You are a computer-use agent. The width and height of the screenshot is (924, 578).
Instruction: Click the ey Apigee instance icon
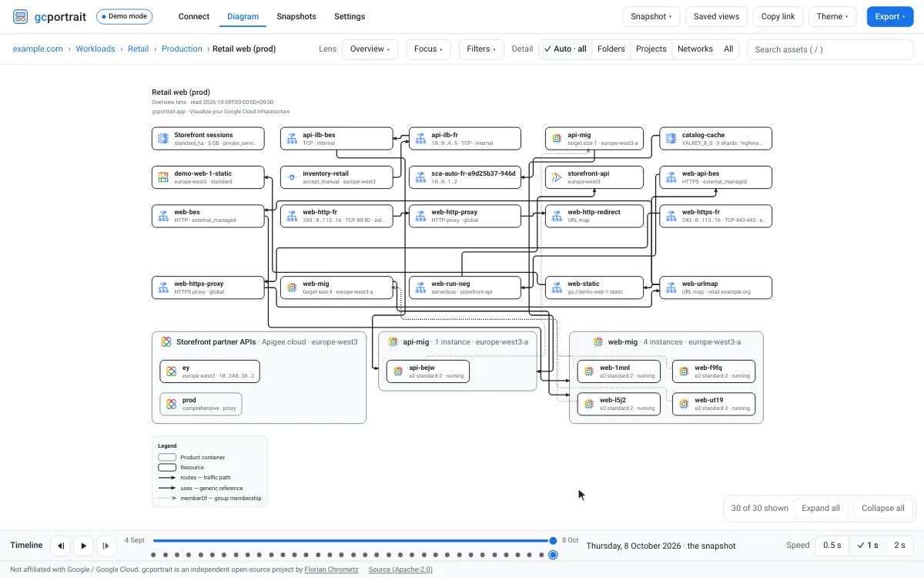(171, 371)
